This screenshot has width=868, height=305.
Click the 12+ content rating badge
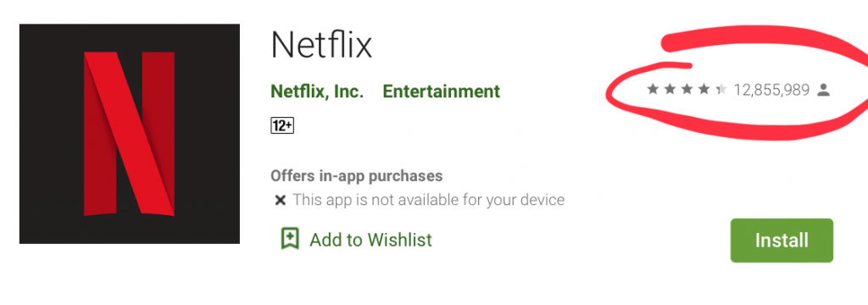pyautogui.click(x=282, y=125)
